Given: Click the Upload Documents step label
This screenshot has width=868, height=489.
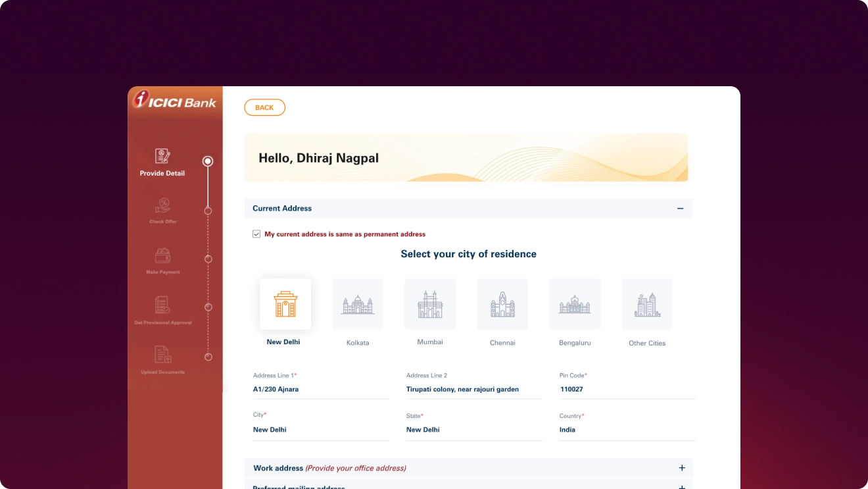Looking at the screenshot, I should [x=163, y=373].
